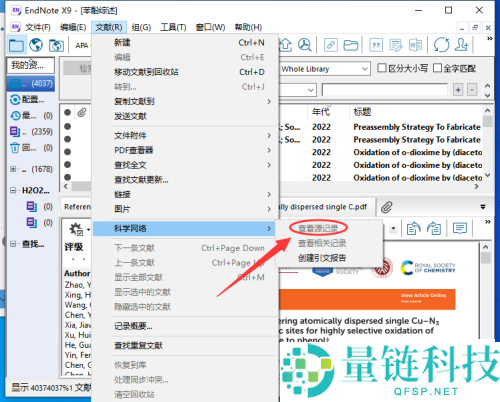Click the Local Library Mode folder icon
The image size is (500, 402).
point(16,45)
